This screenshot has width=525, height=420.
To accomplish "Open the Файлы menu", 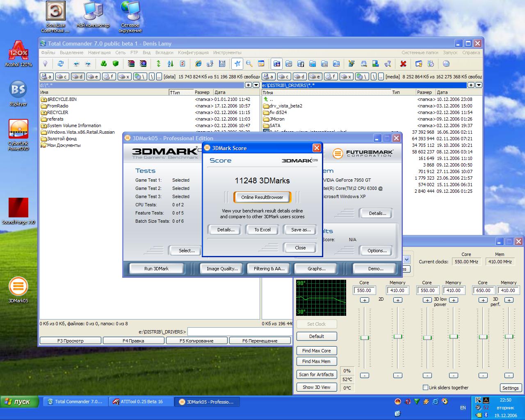I will coord(48,52).
